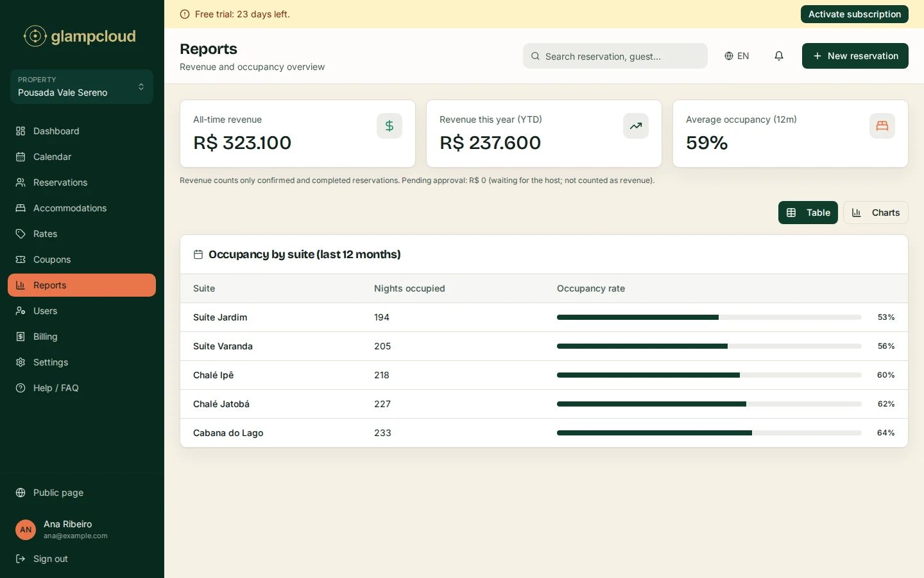Click the R$ 237.600 YTD value

click(x=490, y=143)
